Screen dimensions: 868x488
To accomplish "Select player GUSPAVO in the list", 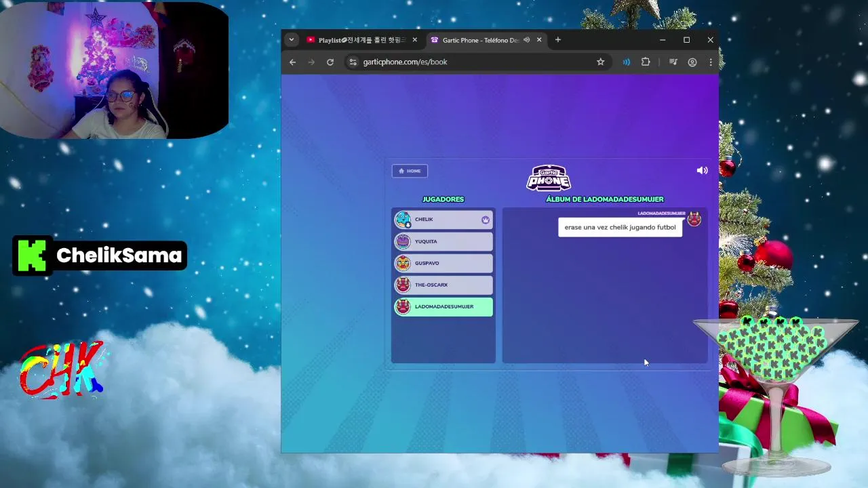I will pos(443,263).
